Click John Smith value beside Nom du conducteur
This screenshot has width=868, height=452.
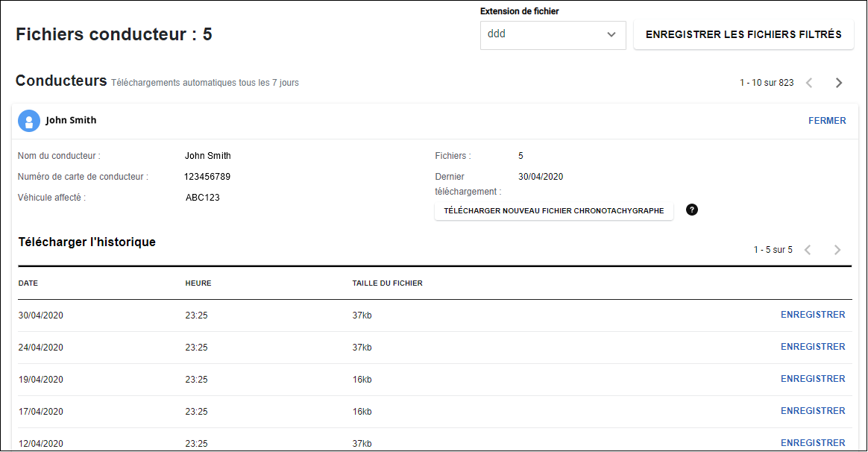pos(207,156)
